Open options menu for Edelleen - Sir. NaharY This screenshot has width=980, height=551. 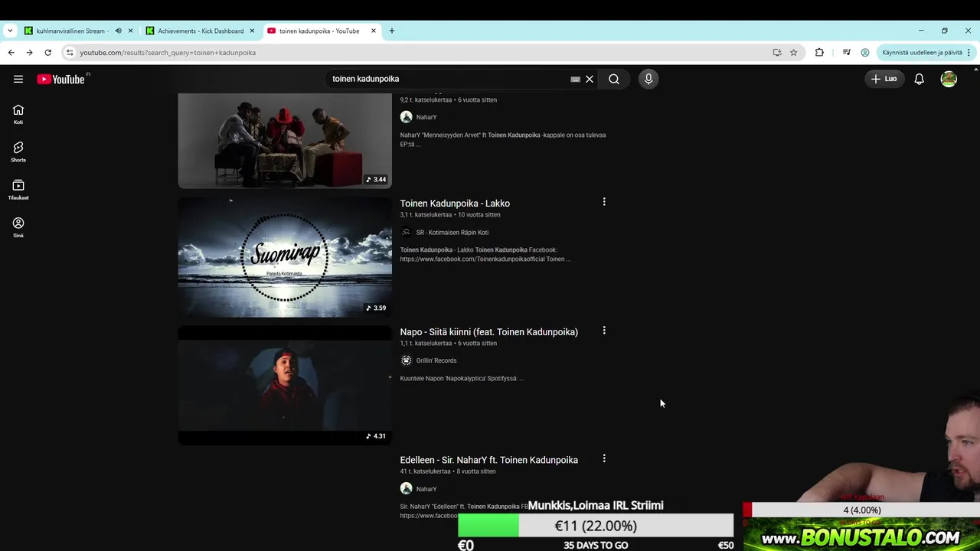point(604,458)
